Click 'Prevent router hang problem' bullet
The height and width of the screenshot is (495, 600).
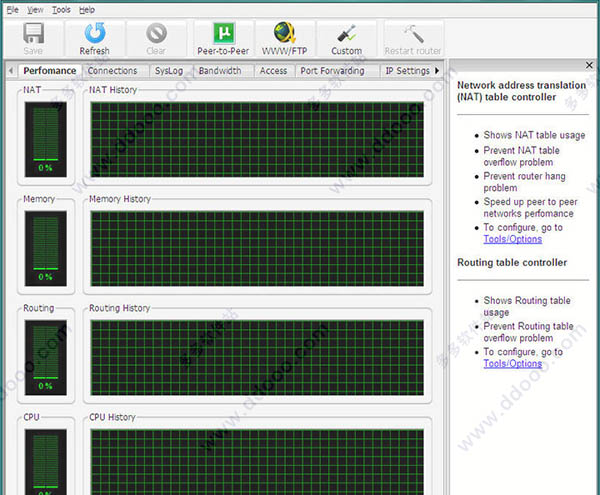(524, 182)
